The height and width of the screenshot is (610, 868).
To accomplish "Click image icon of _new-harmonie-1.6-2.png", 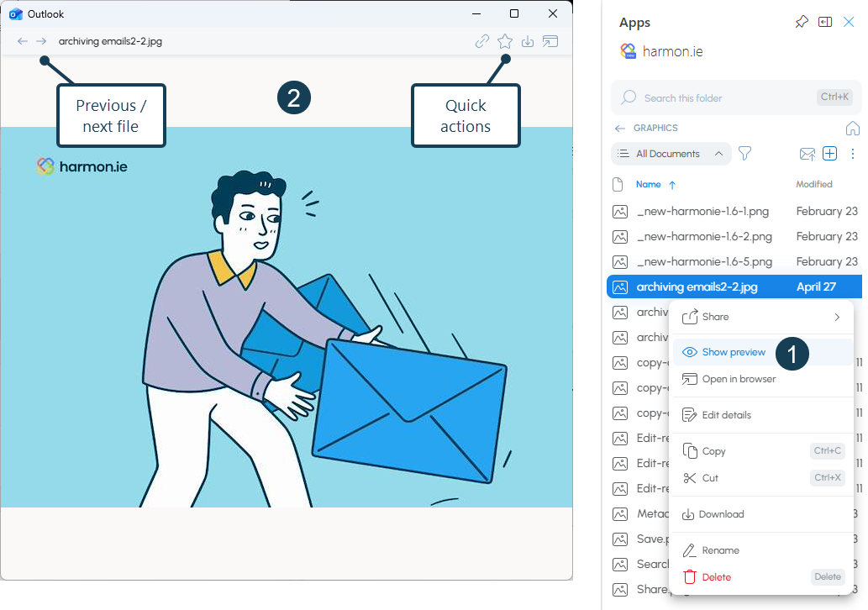I will [x=620, y=237].
